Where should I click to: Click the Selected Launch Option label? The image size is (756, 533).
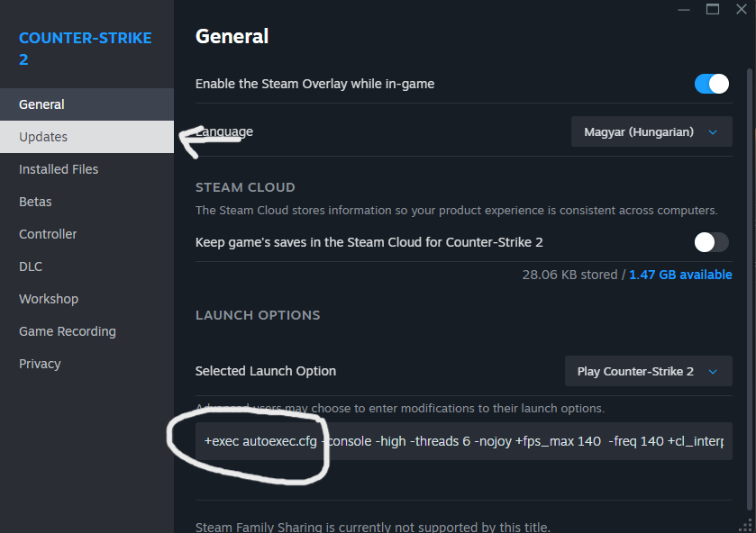[x=266, y=371]
